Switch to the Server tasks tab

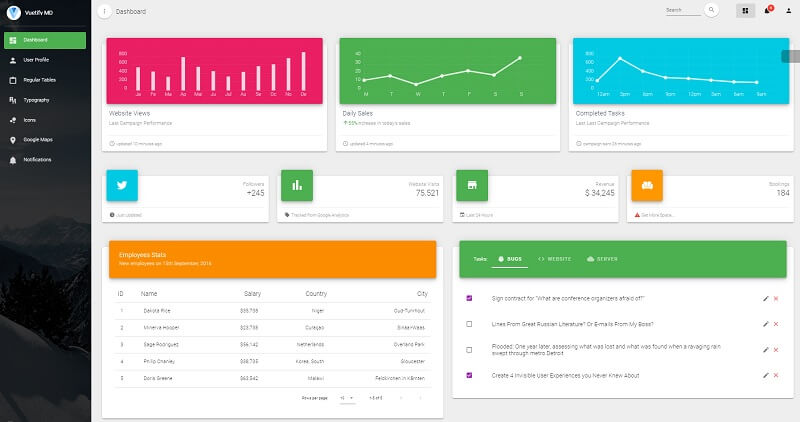tap(602, 258)
